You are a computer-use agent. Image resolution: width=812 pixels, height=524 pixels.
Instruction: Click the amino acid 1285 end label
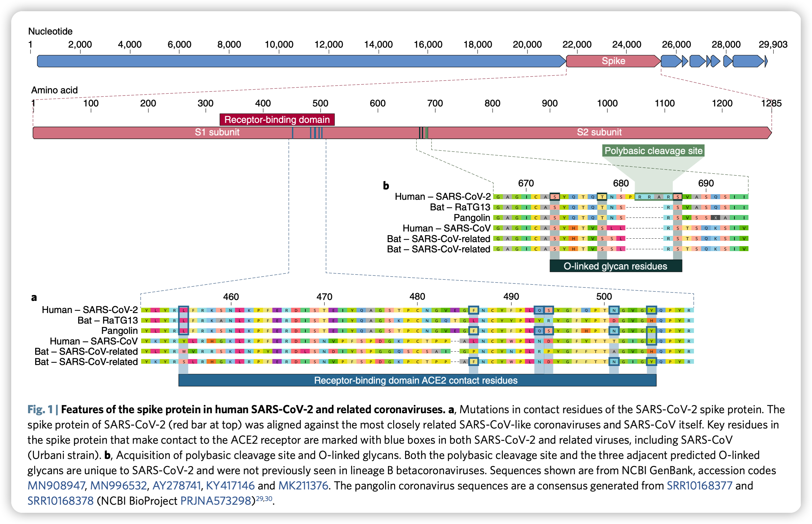[771, 103]
